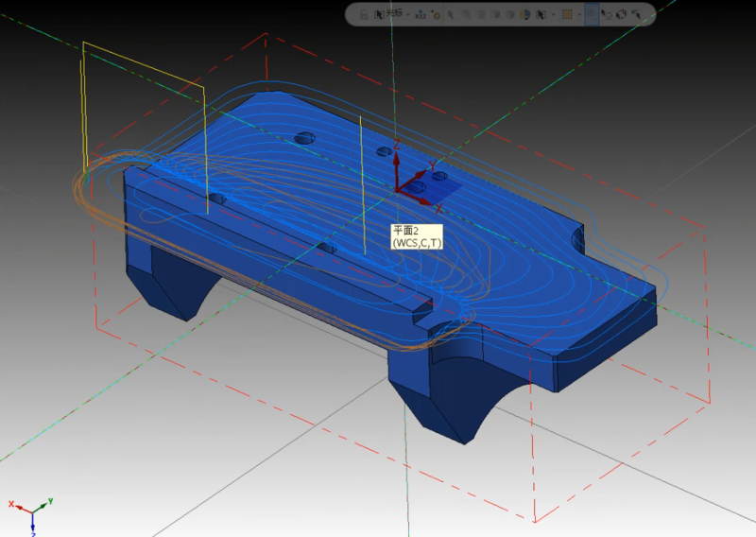756x537 pixels.
Task: Click the cursor-with-box select icon
Action: point(607,14)
